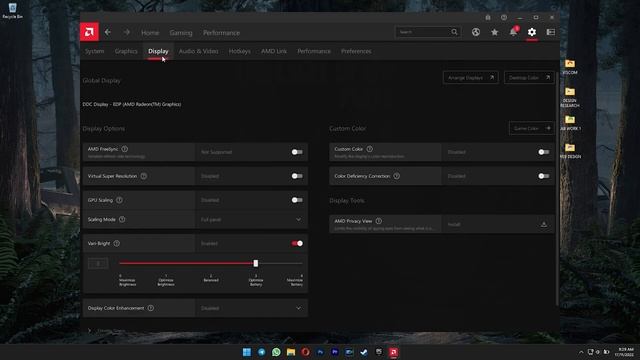Show hidden system tray icons chevron
Viewport: 640px width, 360px height.
581,352
